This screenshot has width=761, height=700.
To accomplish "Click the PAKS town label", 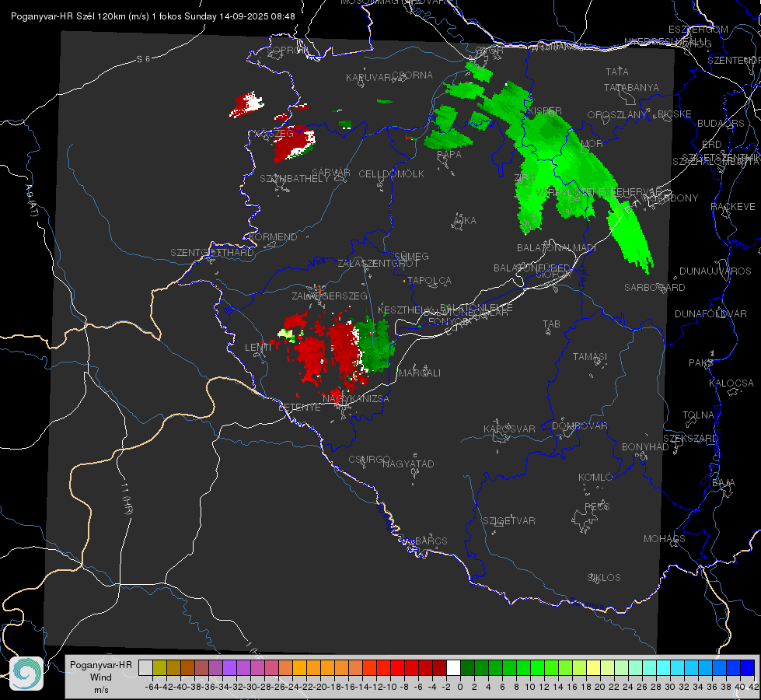I will [x=701, y=363].
